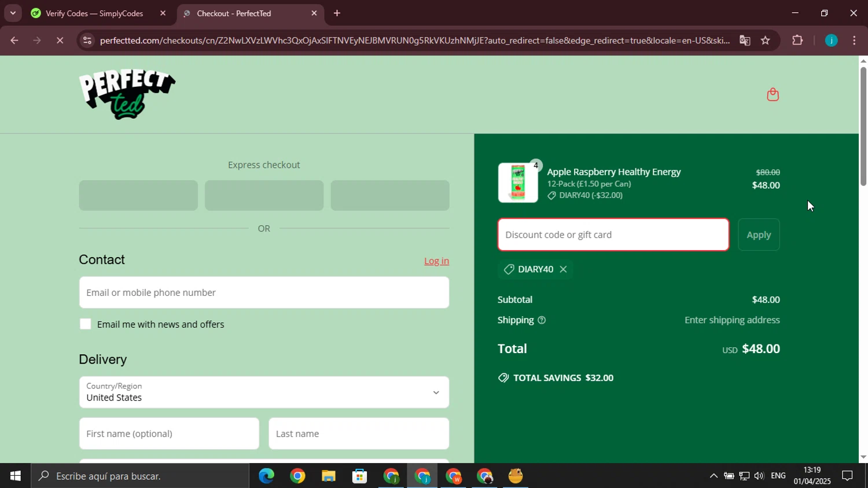Click the Enter shipping address text
868x488 pixels.
[732, 320]
